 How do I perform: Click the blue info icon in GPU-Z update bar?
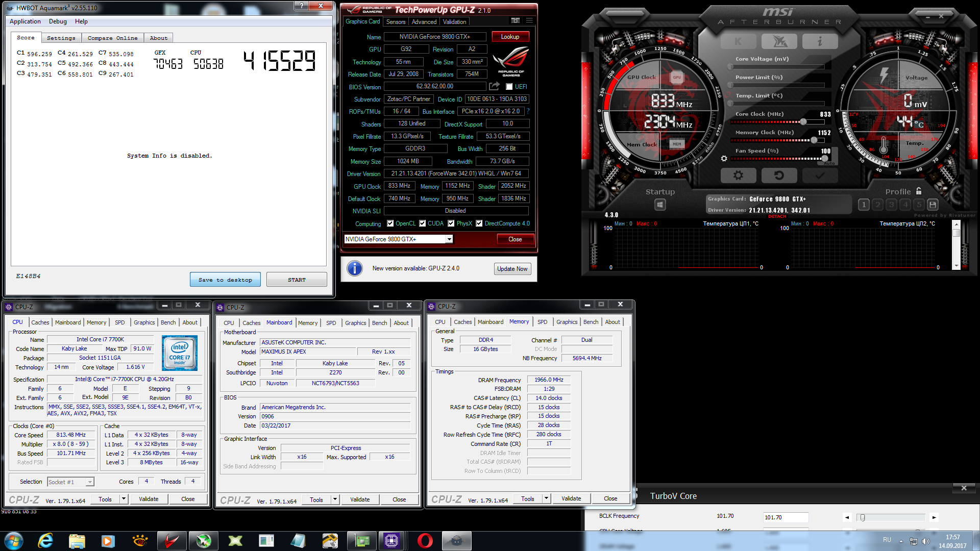point(355,268)
